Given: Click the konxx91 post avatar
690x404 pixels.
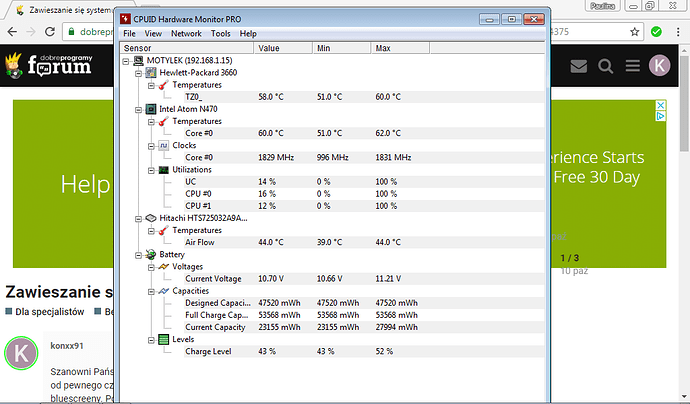Looking at the screenshot, I should pos(21,353).
